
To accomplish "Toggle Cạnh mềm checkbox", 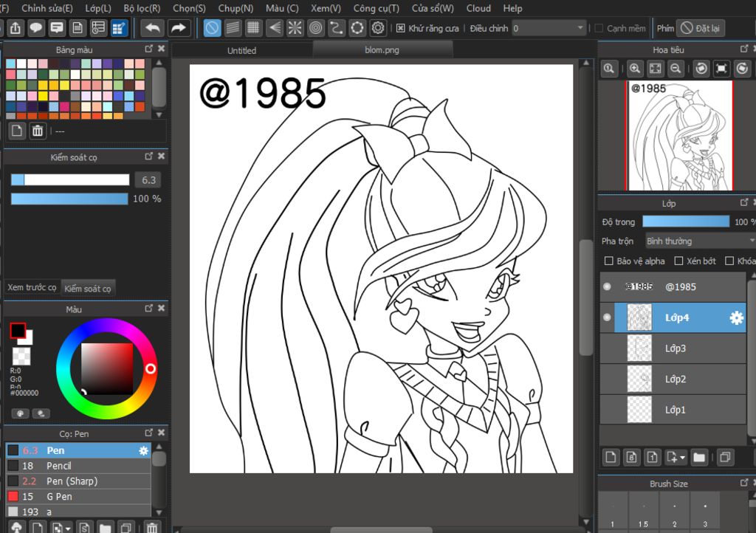I will click(x=599, y=29).
